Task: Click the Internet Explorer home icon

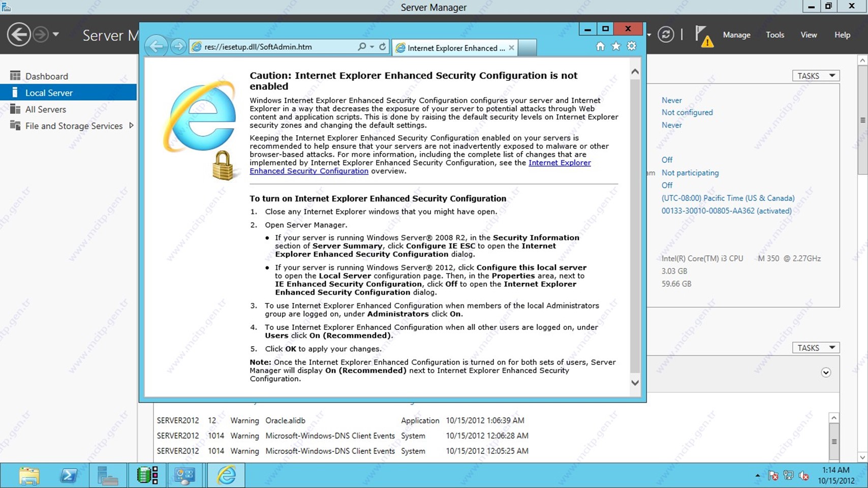Action: [600, 47]
